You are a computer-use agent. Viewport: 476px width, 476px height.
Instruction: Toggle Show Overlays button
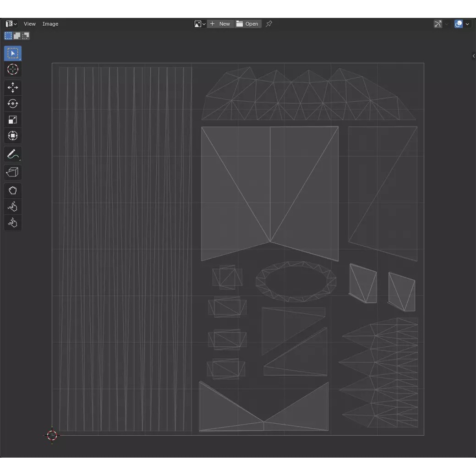[459, 24]
